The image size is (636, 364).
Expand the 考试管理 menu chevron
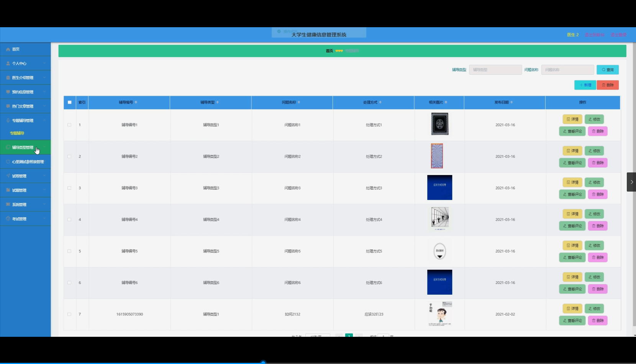tap(44, 219)
